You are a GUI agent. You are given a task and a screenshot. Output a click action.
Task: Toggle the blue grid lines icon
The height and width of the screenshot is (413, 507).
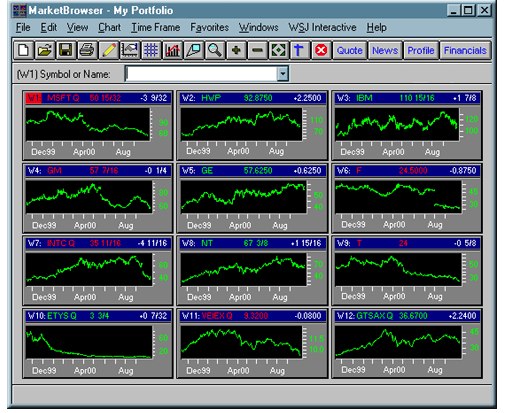tap(151, 50)
